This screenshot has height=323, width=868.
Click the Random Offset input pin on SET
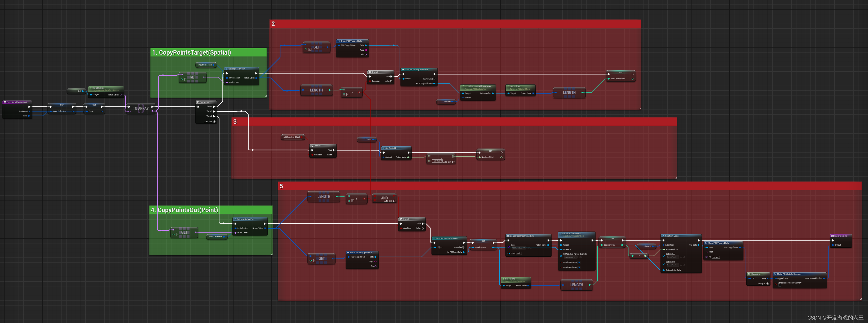pyautogui.click(x=479, y=157)
